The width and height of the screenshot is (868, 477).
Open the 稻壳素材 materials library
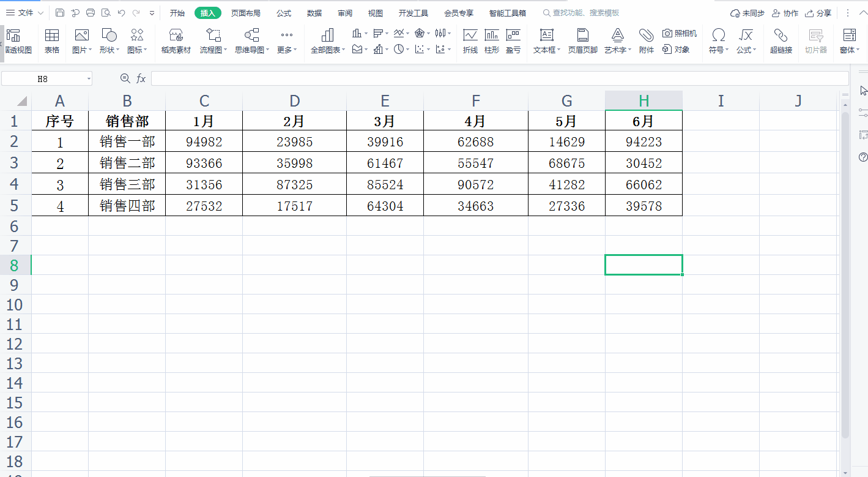pos(176,42)
